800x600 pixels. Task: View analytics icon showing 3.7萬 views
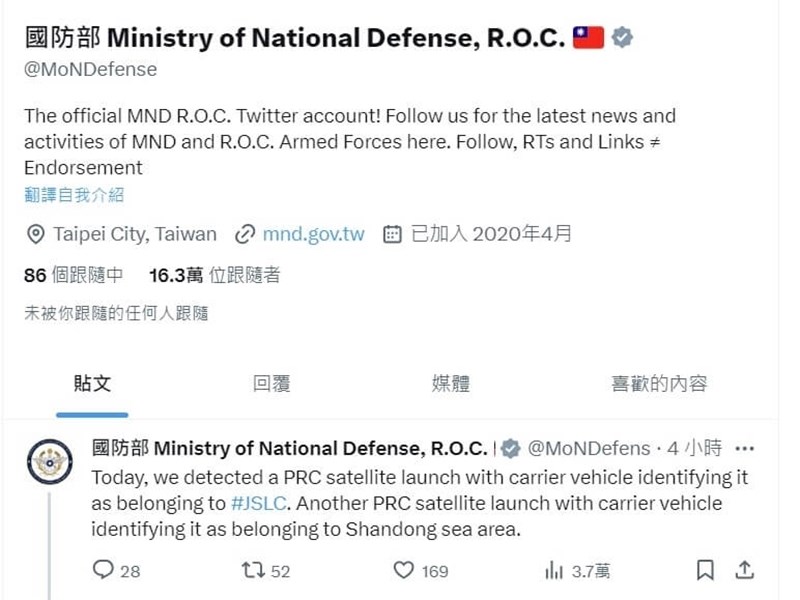point(553,570)
